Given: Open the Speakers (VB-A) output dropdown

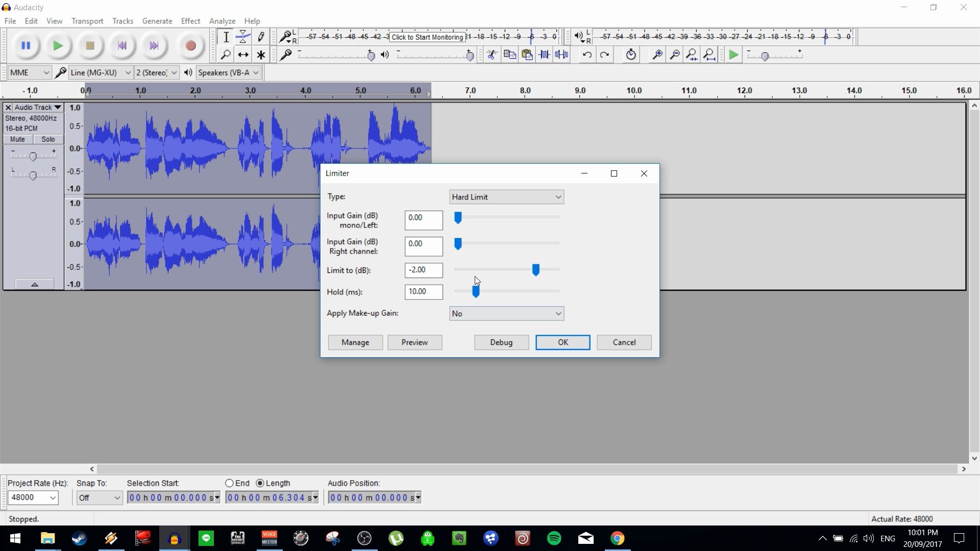Looking at the screenshot, I should pos(228,72).
